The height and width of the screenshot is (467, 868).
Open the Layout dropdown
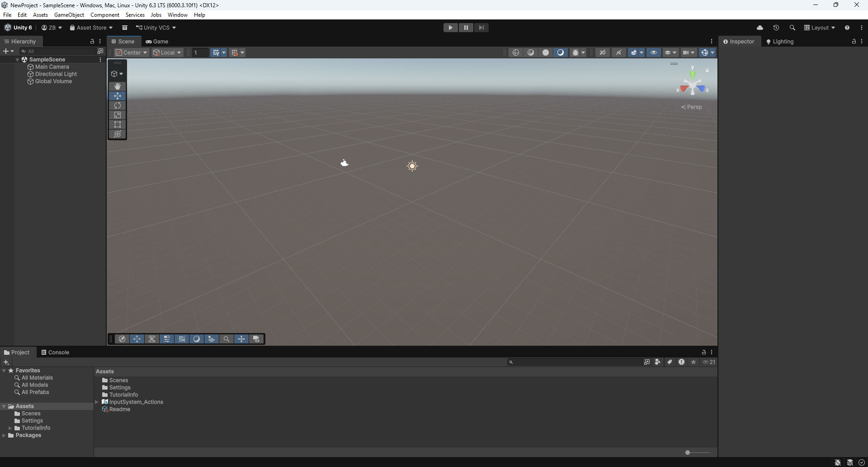click(x=819, y=28)
